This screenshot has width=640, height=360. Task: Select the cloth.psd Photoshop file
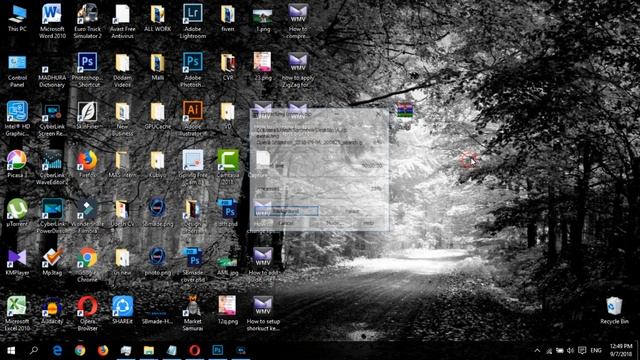[228, 213]
